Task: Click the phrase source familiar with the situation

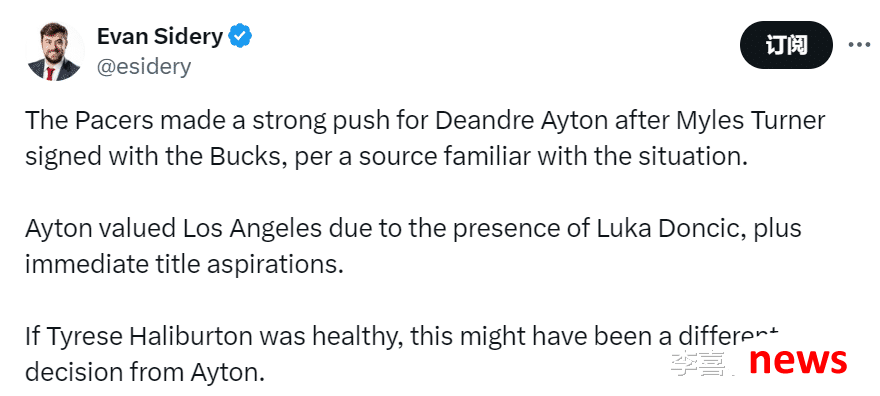Action: [x=553, y=158]
